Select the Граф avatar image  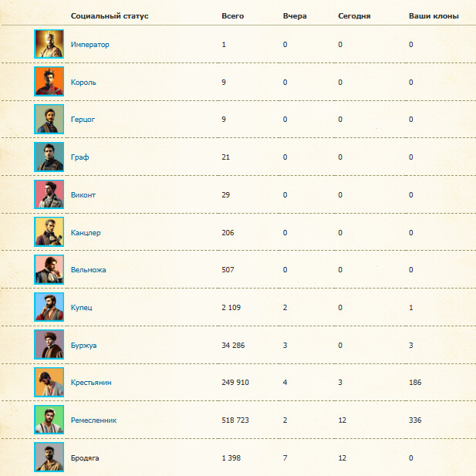coord(49,157)
